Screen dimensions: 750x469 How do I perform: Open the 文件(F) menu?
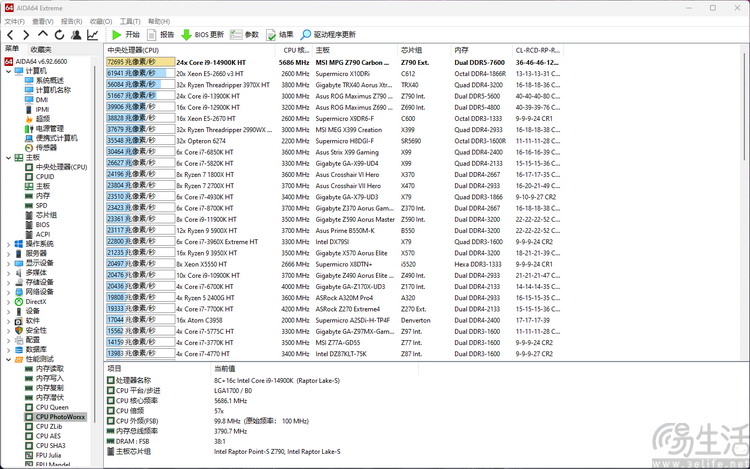(x=14, y=21)
